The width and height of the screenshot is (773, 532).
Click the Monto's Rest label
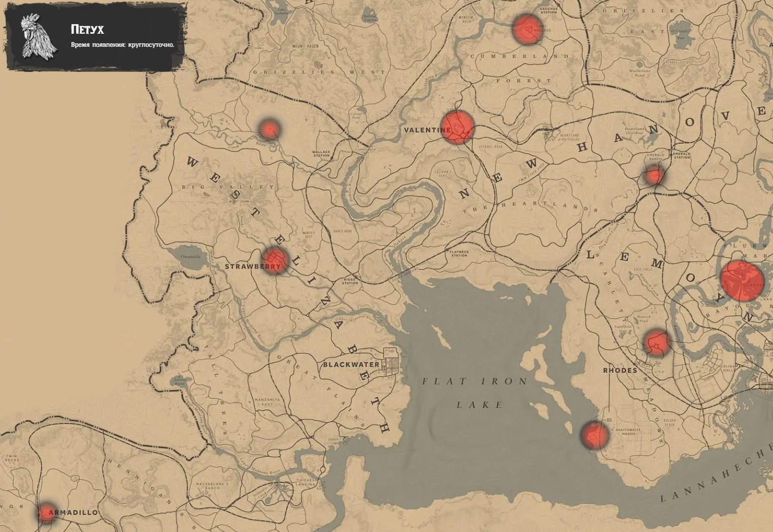click(308, 235)
